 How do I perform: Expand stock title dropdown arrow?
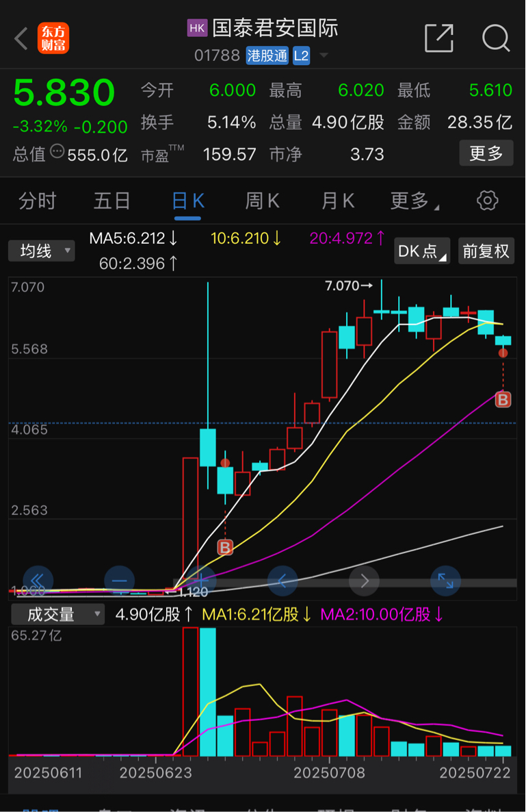pyautogui.click(x=324, y=55)
